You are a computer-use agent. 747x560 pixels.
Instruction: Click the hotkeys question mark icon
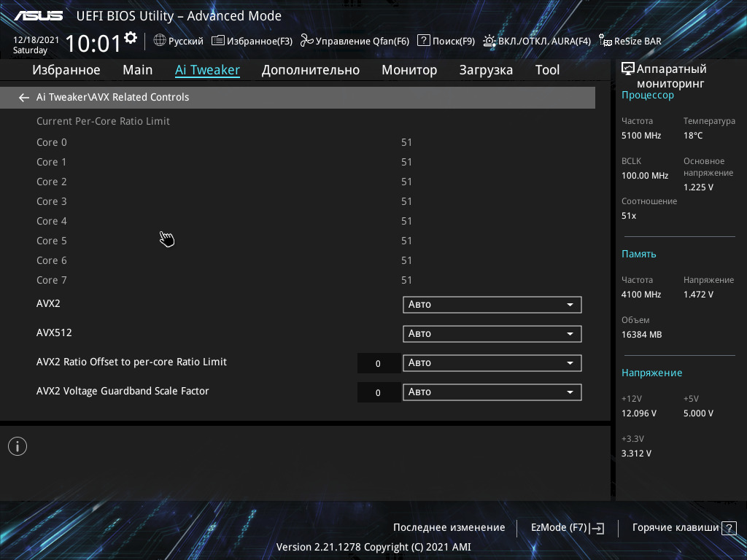pos(729,528)
